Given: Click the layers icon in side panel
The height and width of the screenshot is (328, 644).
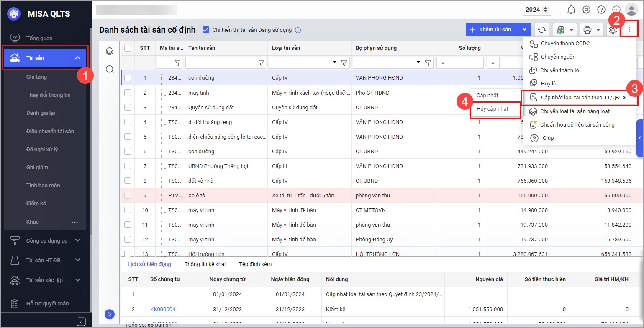Looking at the screenshot, I should [x=110, y=51].
